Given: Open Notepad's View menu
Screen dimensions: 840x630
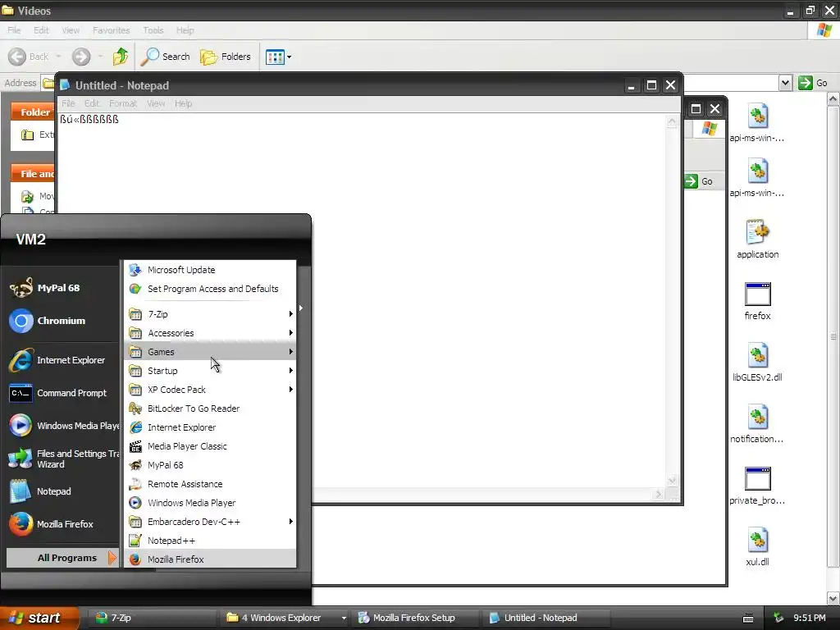Looking at the screenshot, I should (156, 103).
